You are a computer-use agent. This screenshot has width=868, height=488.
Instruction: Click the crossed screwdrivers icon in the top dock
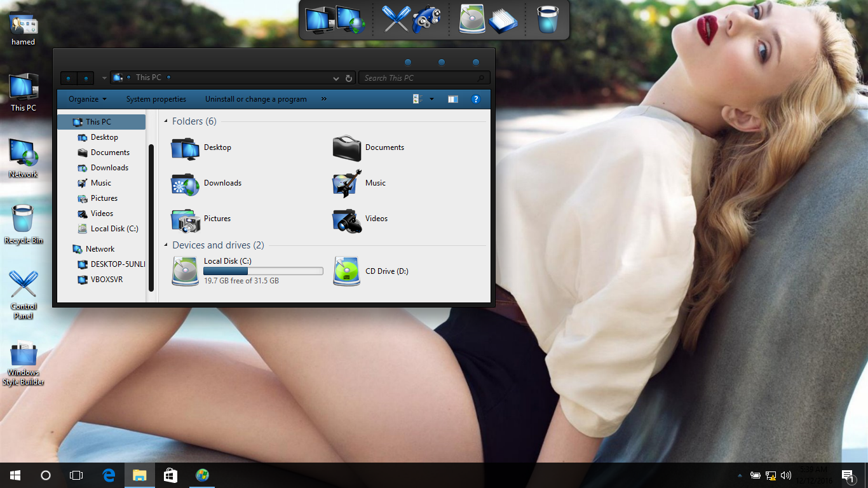396,19
